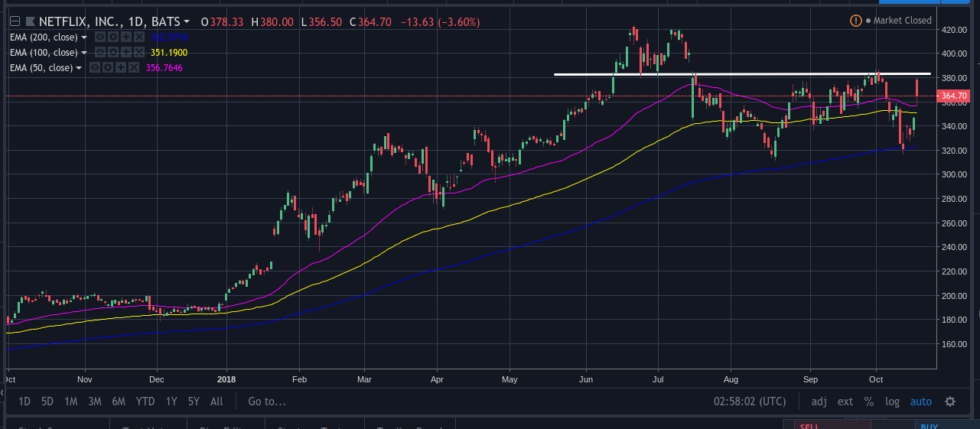The height and width of the screenshot is (429, 980).
Task: Click the plus icon on EMA (50, close)
Action: click(x=121, y=67)
